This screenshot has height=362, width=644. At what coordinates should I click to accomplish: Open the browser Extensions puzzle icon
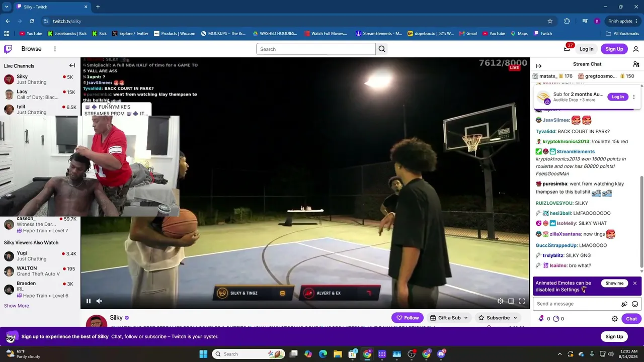(567, 21)
